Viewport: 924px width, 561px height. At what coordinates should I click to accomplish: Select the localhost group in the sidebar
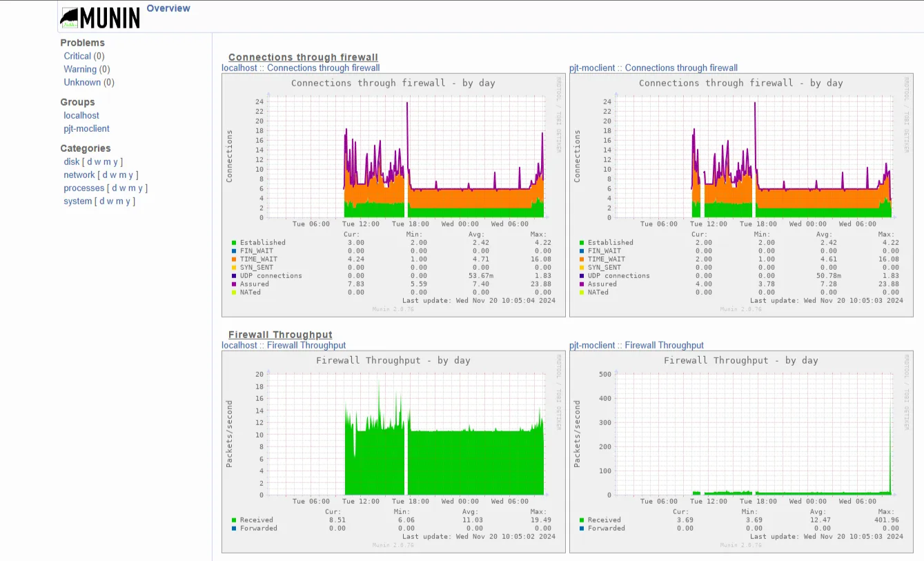point(81,115)
